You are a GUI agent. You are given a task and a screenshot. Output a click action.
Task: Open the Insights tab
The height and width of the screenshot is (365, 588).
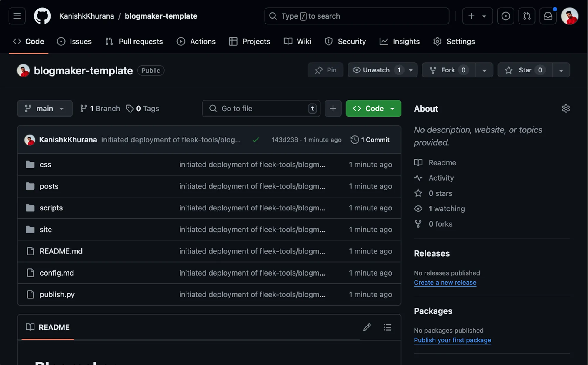pos(400,42)
